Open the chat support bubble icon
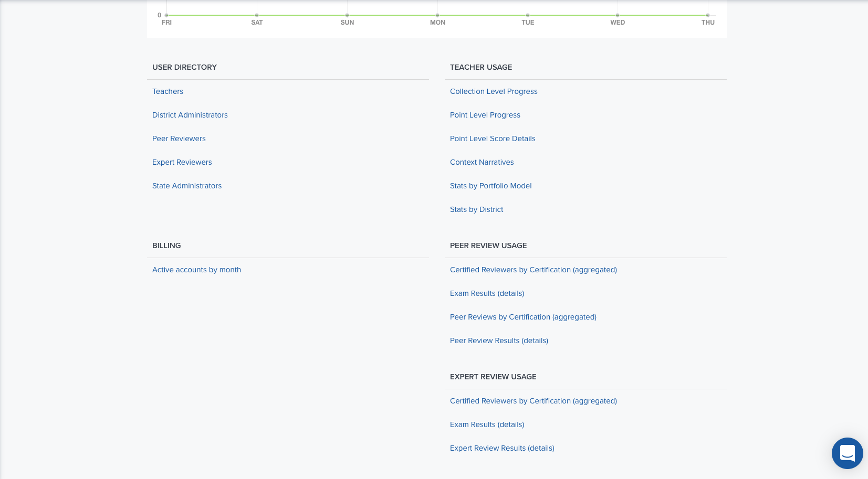 coord(847,453)
